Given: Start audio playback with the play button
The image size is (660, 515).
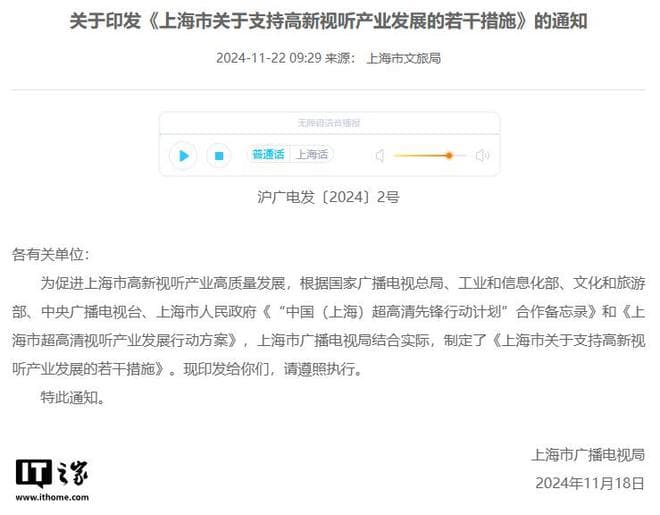Looking at the screenshot, I should (183, 156).
